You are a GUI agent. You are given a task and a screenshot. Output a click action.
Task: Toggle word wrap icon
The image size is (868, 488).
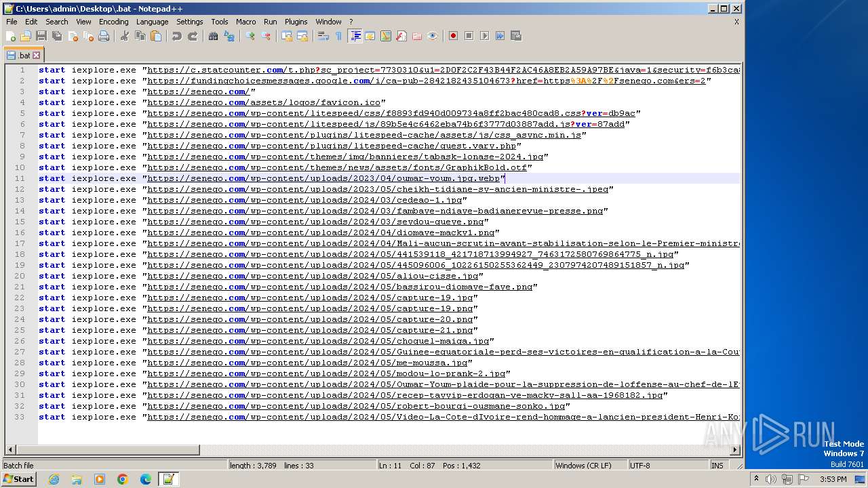point(323,36)
